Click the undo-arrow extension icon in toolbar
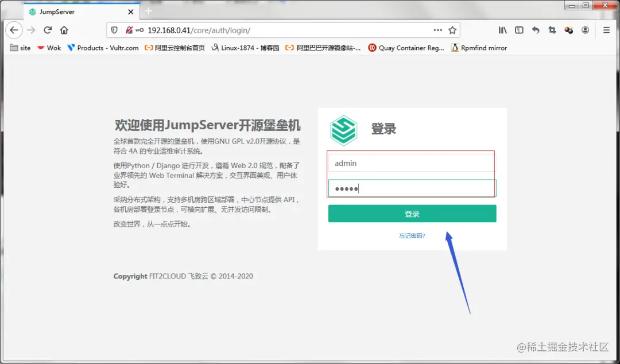 tap(534, 30)
